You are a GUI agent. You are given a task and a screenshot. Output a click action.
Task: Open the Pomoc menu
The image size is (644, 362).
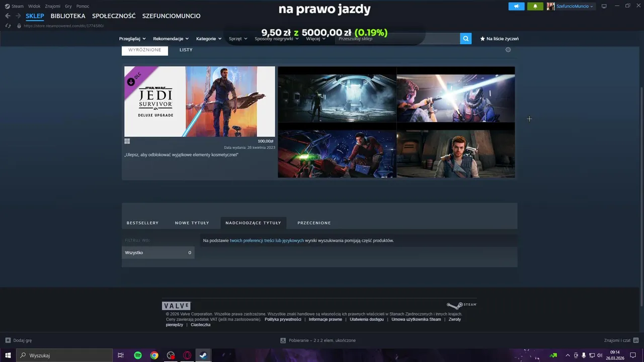pos(83,6)
